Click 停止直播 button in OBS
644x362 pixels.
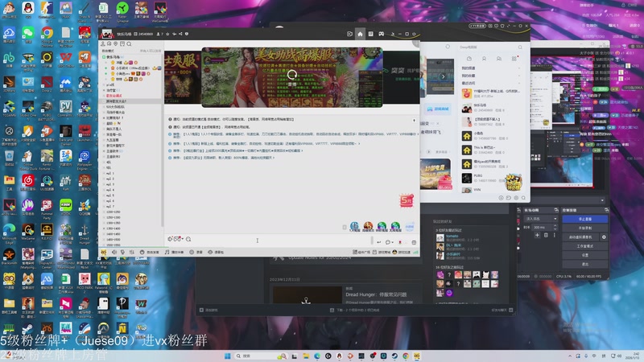click(585, 219)
